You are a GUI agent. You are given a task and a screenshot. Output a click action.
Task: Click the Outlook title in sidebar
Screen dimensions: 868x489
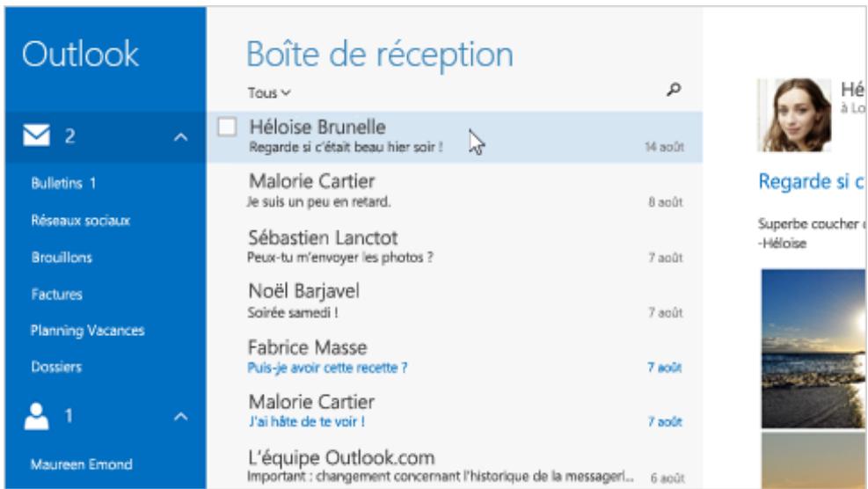pos(81,55)
